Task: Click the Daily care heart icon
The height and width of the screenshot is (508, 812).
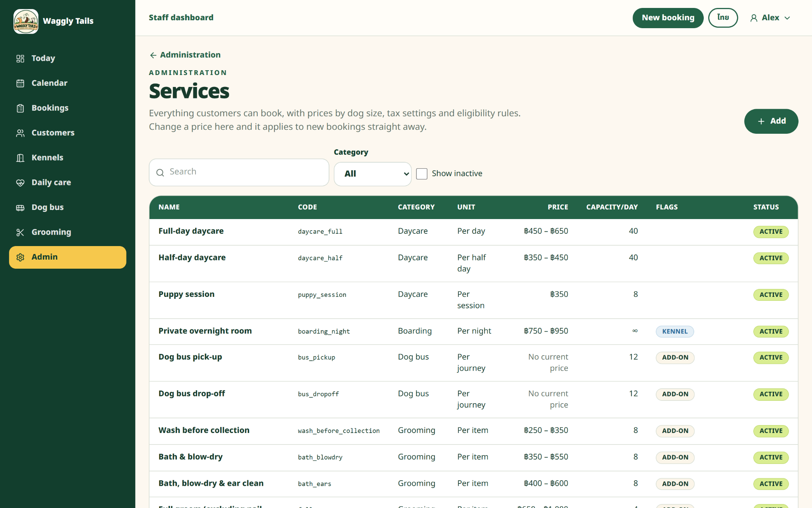Action: pyautogui.click(x=20, y=183)
